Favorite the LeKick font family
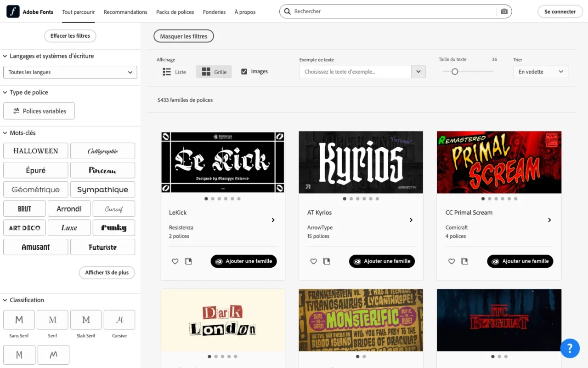This screenshot has width=588, height=368. click(175, 261)
